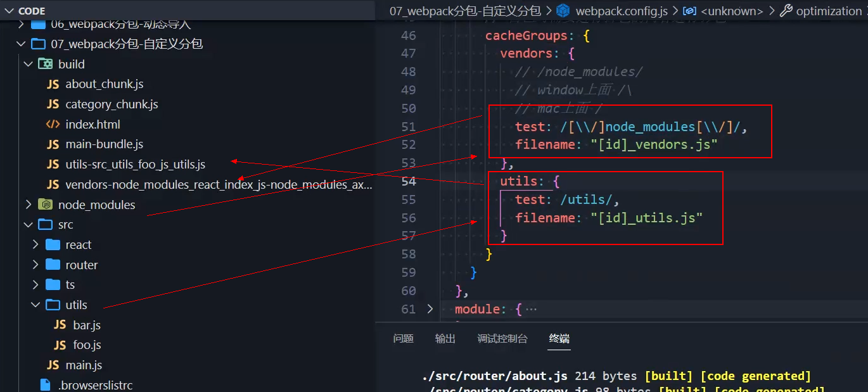Click the ts folder icon
Screen dimensions: 868x392
pyautogui.click(x=53, y=284)
